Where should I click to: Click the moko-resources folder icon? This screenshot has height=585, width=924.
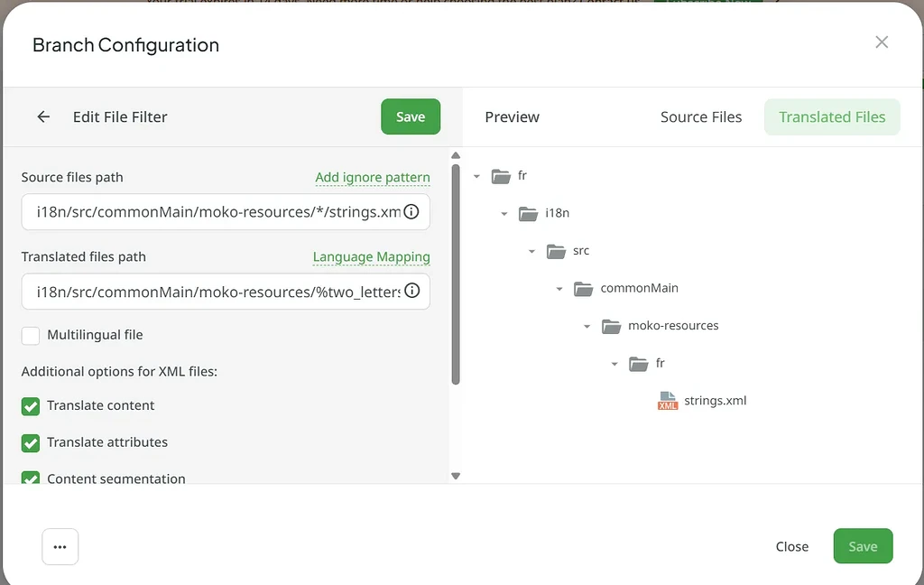[613, 325]
